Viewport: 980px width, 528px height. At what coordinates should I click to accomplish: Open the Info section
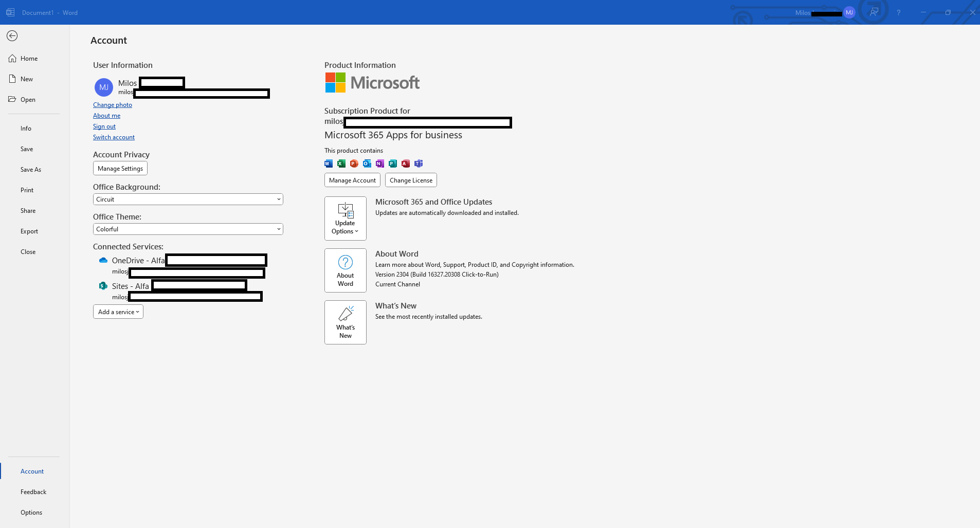(26, 129)
